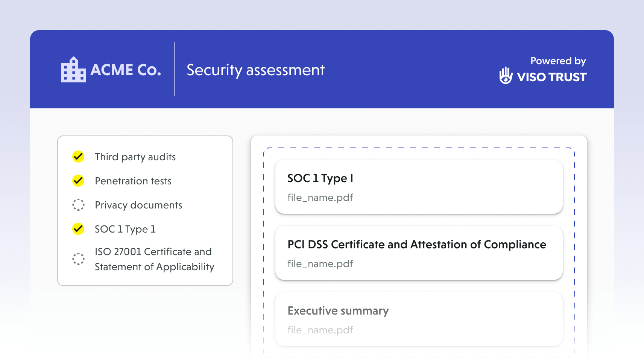Select the checkmark next to SOC 1 Type 1
Image resolution: width=644 pixels, height=362 pixels.
point(78,229)
